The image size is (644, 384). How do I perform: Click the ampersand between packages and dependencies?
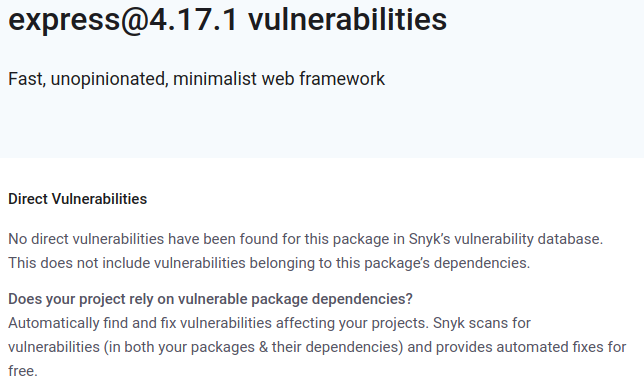263,347
